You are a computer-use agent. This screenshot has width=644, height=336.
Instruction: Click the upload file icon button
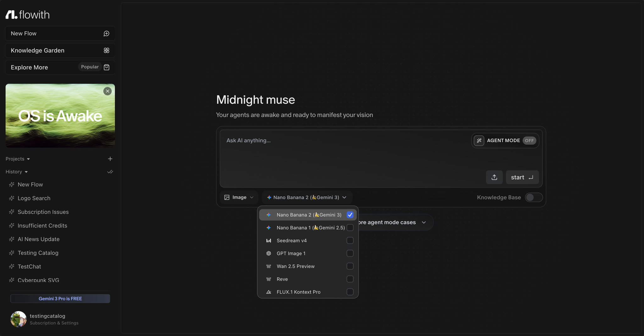tap(494, 177)
